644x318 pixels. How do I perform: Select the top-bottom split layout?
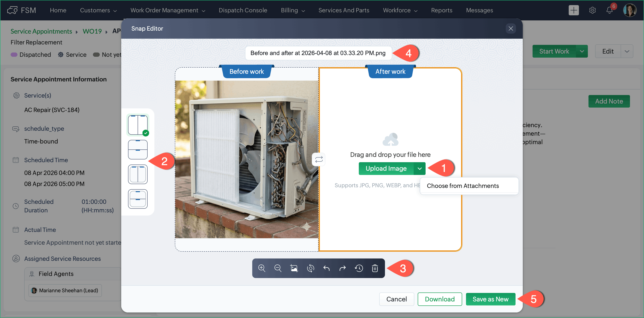click(x=138, y=150)
